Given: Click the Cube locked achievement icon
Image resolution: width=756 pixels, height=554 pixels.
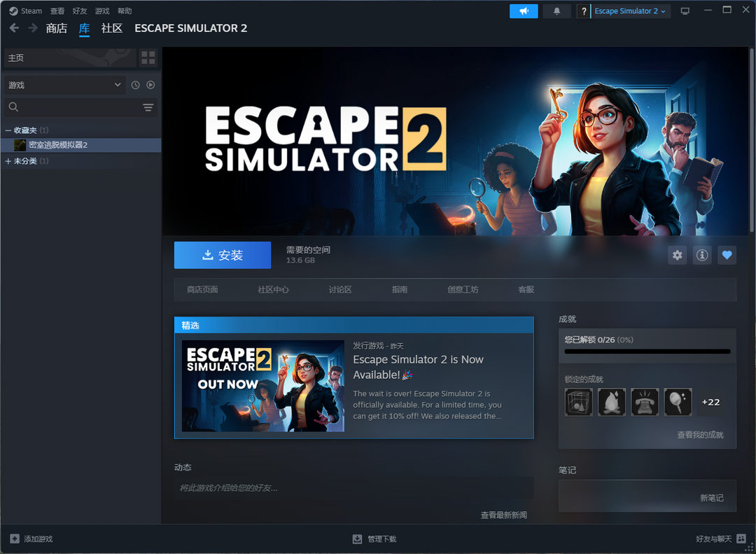Looking at the screenshot, I should click(579, 402).
